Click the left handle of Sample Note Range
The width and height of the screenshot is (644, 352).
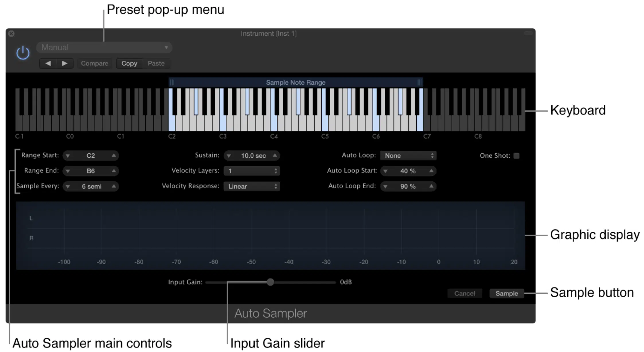click(x=172, y=83)
